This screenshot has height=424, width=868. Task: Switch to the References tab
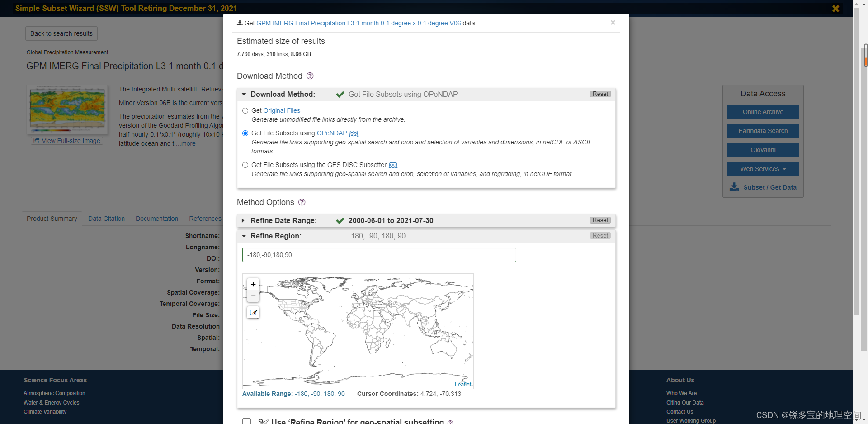click(x=205, y=219)
